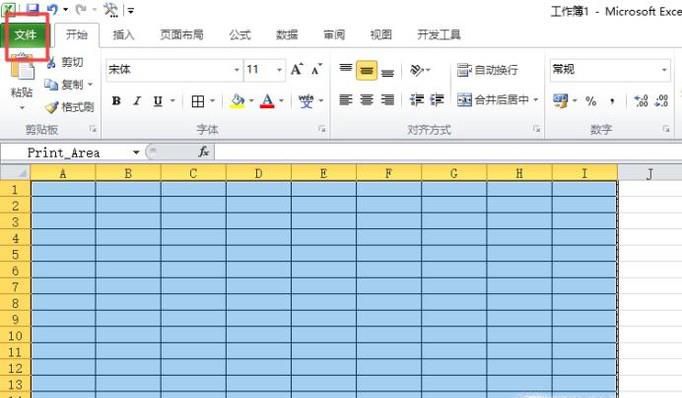The image size is (682, 398).
Task: Expand the 粘贴 paste options arrow
Action: click(22, 107)
